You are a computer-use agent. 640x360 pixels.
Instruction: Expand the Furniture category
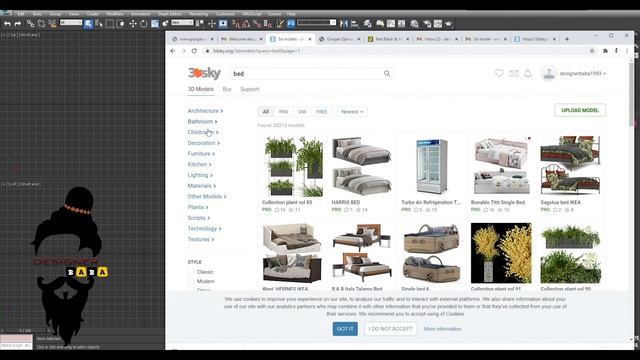201,154
